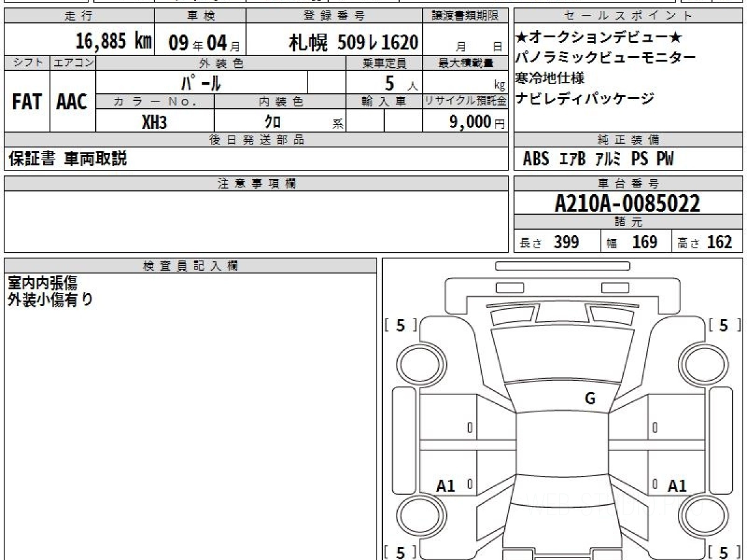This screenshot has width=747, height=560.
Task: Click the カラーNo. header
Action: (155, 101)
